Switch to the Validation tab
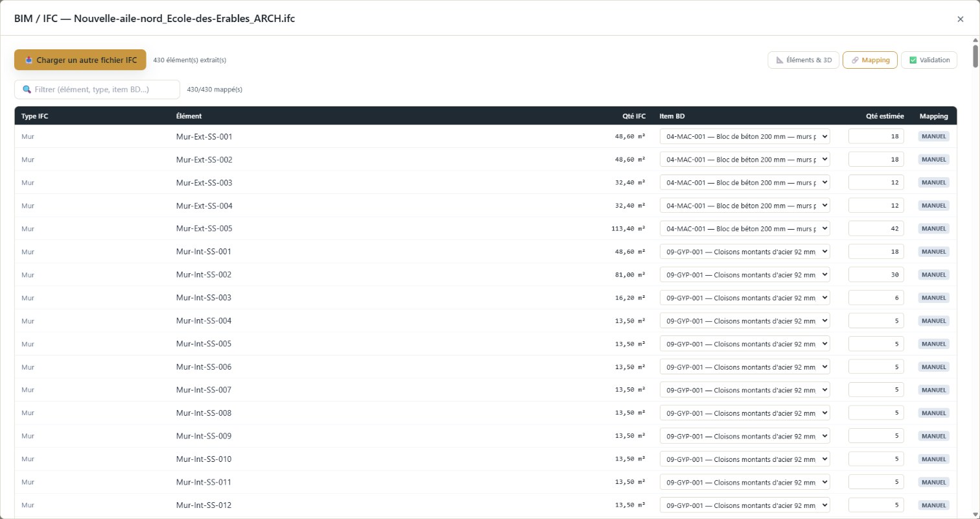 tap(929, 60)
